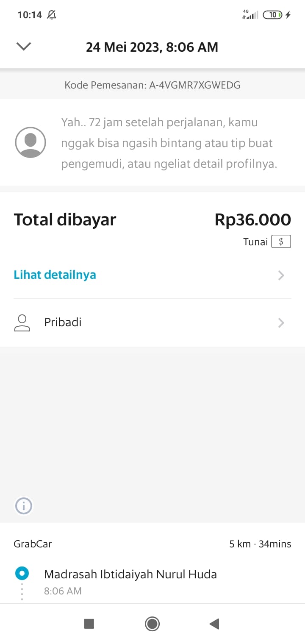Image resolution: width=305 pixels, height=644 pixels.
Task: Expand the Pribadi row chevron
Action: coord(281,323)
